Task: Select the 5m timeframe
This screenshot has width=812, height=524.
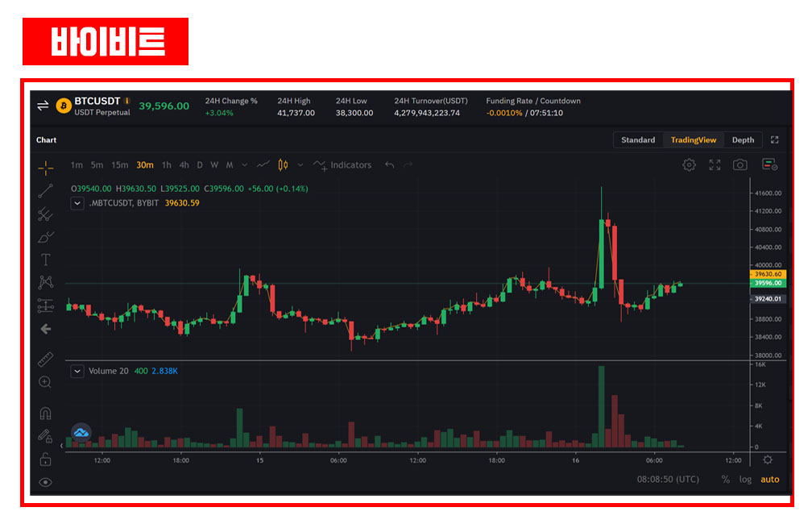Action: (x=97, y=164)
